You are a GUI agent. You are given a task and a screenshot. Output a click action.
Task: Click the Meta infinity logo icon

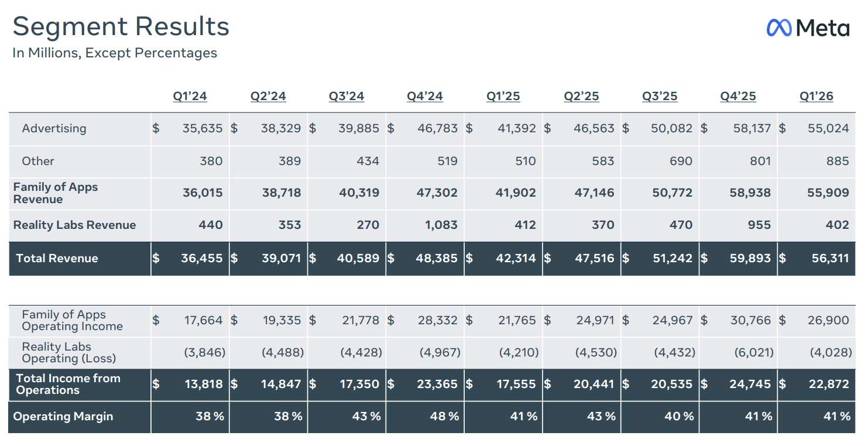(779, 28)
